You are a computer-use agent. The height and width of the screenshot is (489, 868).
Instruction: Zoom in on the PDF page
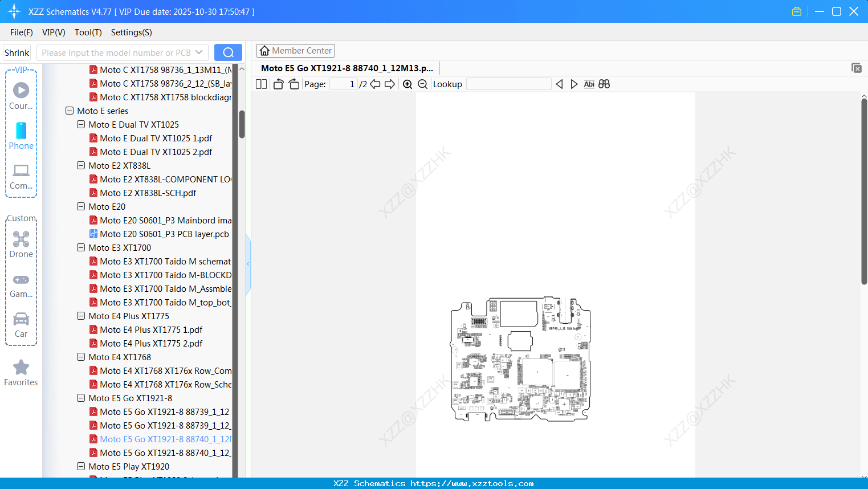click(407, 84)
